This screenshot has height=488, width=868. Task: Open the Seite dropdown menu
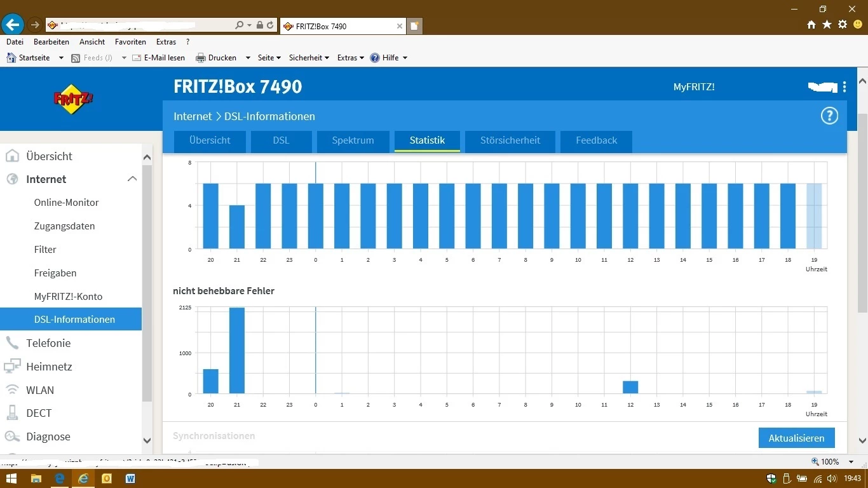[x=269, y=58]
